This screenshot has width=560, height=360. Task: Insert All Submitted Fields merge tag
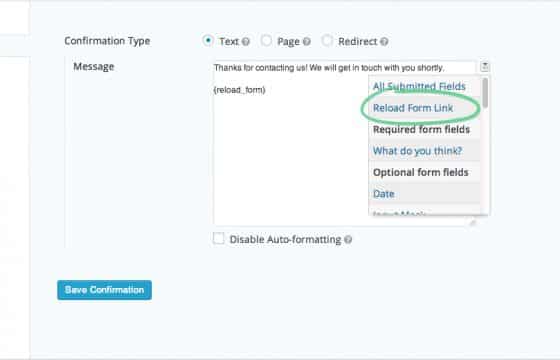[x=419, y=86]
